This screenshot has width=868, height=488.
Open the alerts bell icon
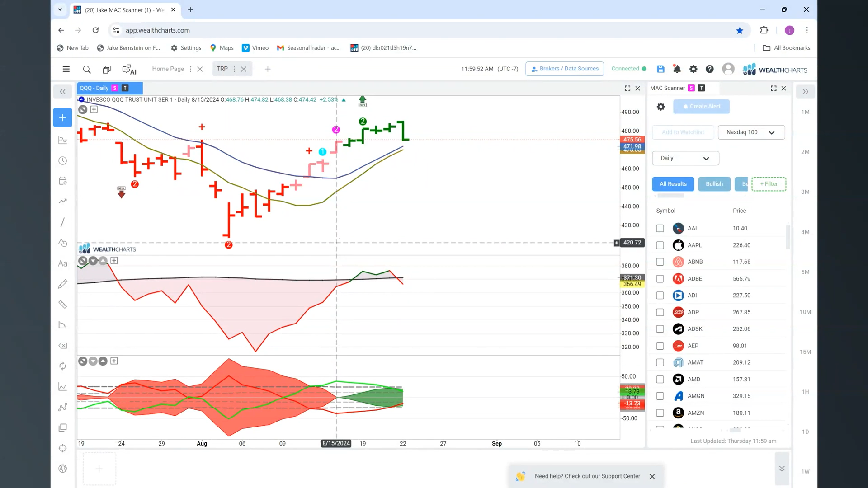coord(677,69)
